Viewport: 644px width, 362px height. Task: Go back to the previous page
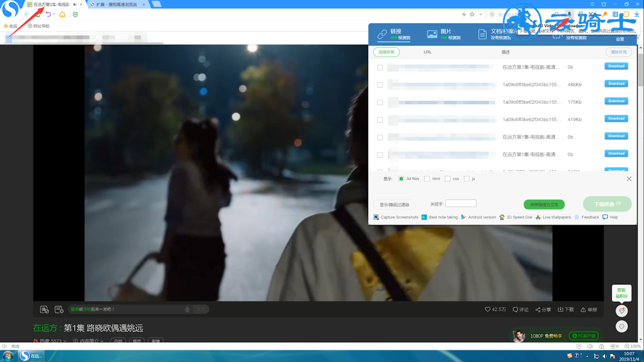click(27, 14)
